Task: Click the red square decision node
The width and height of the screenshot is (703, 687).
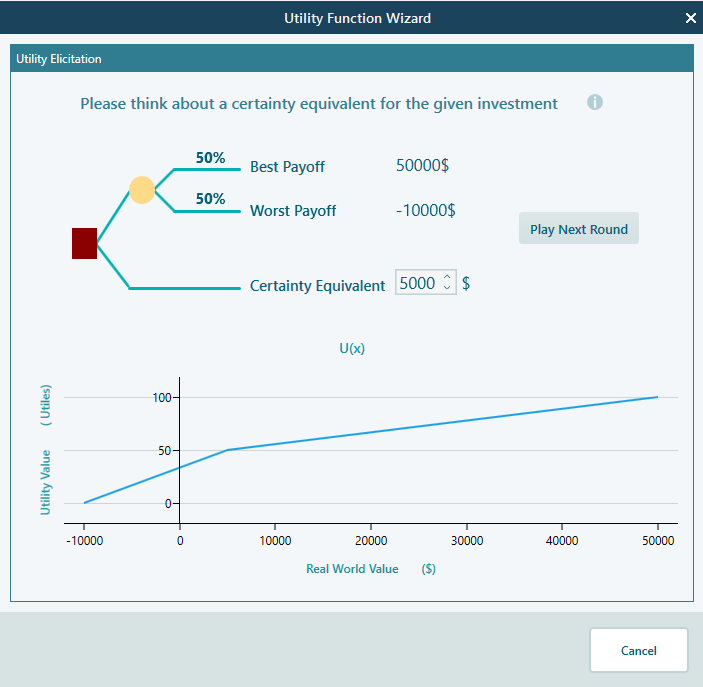Action: 84,243
